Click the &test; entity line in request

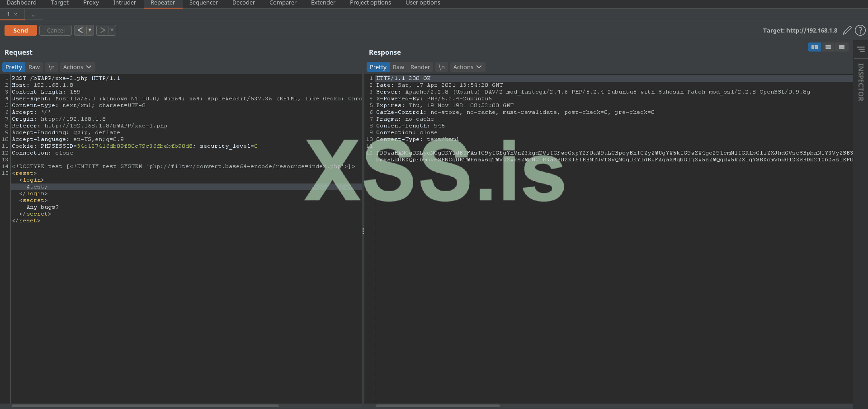click(x=37, y=187)
